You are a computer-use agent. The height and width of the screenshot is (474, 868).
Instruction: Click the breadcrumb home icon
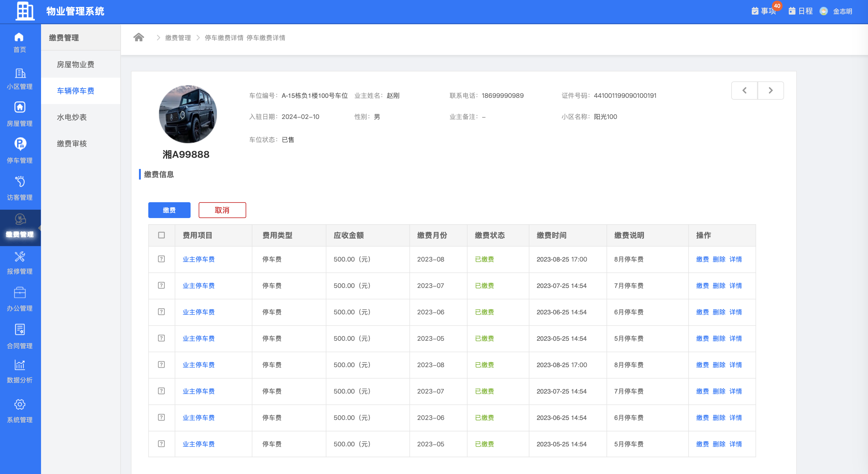[138, 37]
